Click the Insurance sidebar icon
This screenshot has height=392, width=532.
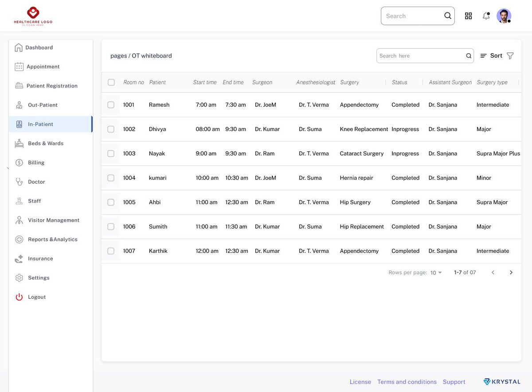pyautogui.click(x=19, y=259)
